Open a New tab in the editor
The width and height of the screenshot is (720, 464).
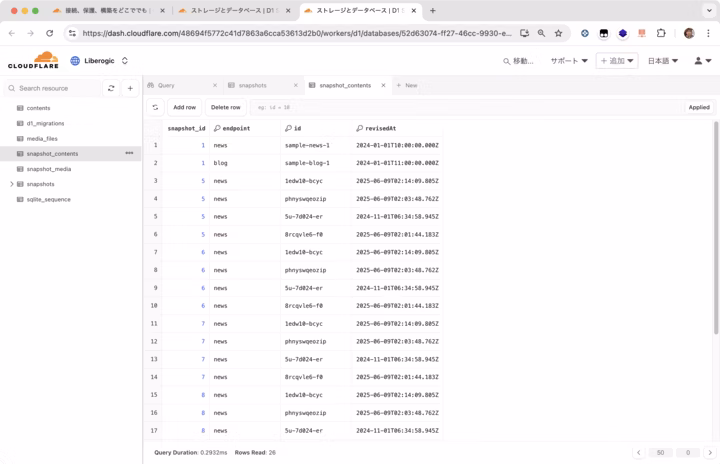coord(406,86)
